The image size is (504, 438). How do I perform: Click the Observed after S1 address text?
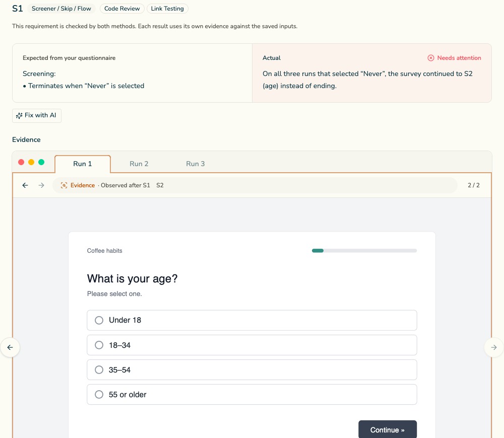click(125, 185)
